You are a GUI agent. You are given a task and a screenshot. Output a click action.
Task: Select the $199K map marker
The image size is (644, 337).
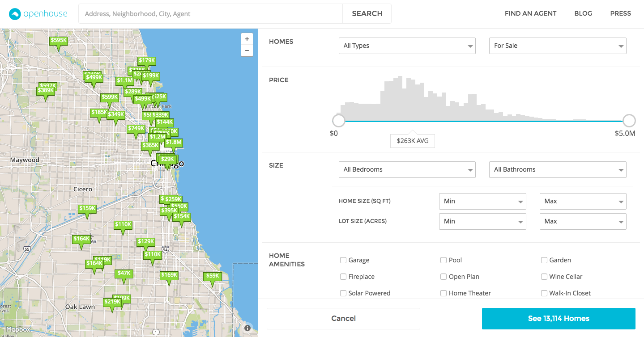(x=151, y=76)
